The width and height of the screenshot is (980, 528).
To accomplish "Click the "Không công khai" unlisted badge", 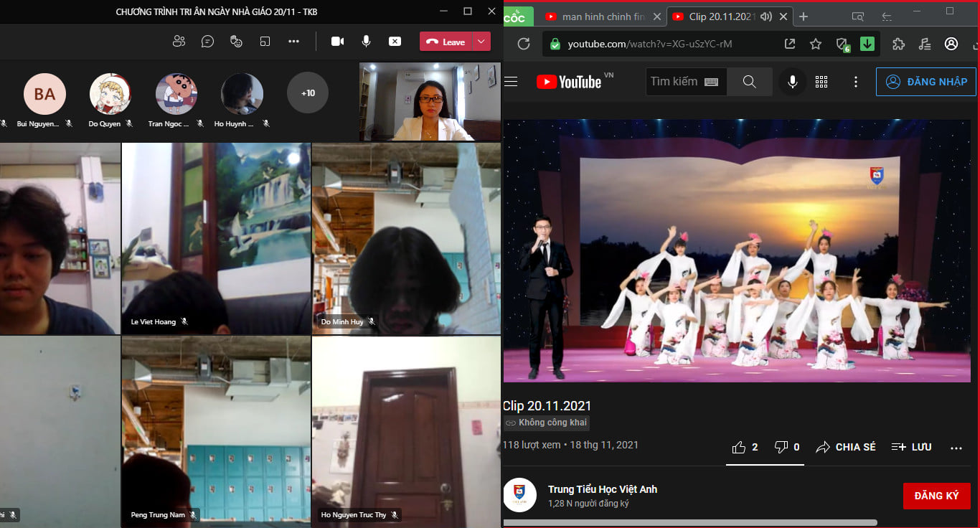I will click(x=547, y=423).
